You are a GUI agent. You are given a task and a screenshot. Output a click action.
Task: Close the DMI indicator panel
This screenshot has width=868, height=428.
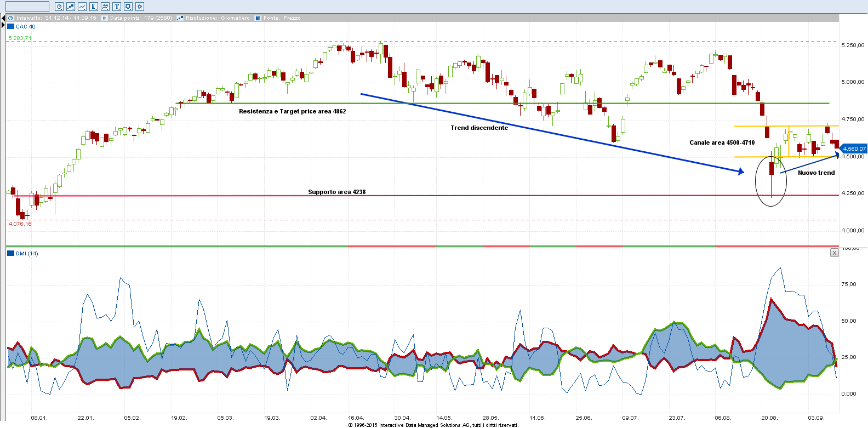834,253
